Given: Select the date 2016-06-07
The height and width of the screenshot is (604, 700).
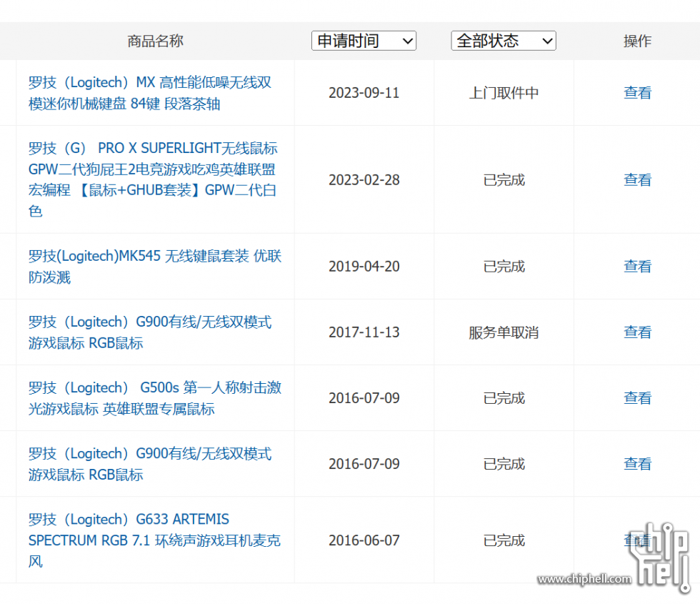Looking at the screenshot, I should point(364,540).
